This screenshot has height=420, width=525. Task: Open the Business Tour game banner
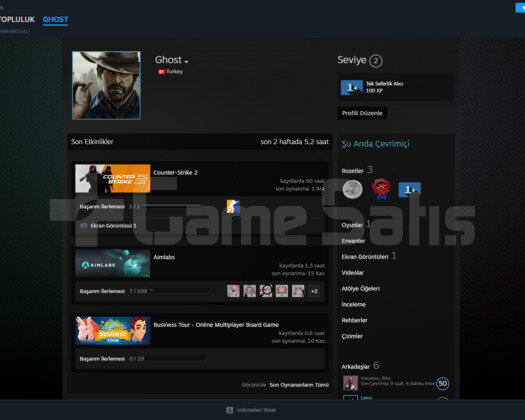[112, 331]
